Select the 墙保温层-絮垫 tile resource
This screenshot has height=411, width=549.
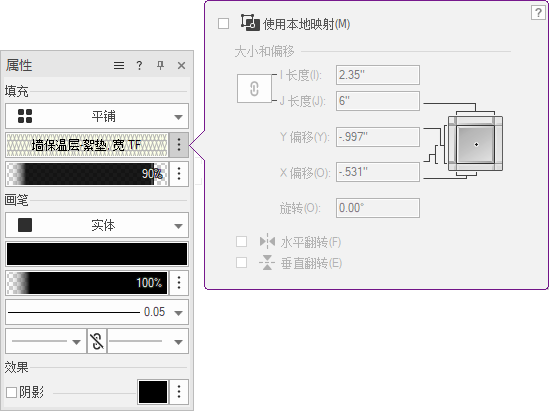tap(87, 145)
